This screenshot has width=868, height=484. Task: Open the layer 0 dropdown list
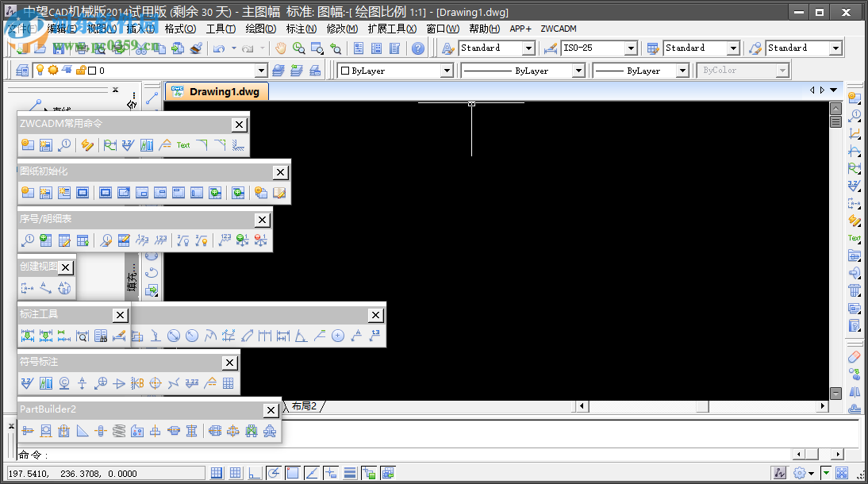[x=261, y=71]
